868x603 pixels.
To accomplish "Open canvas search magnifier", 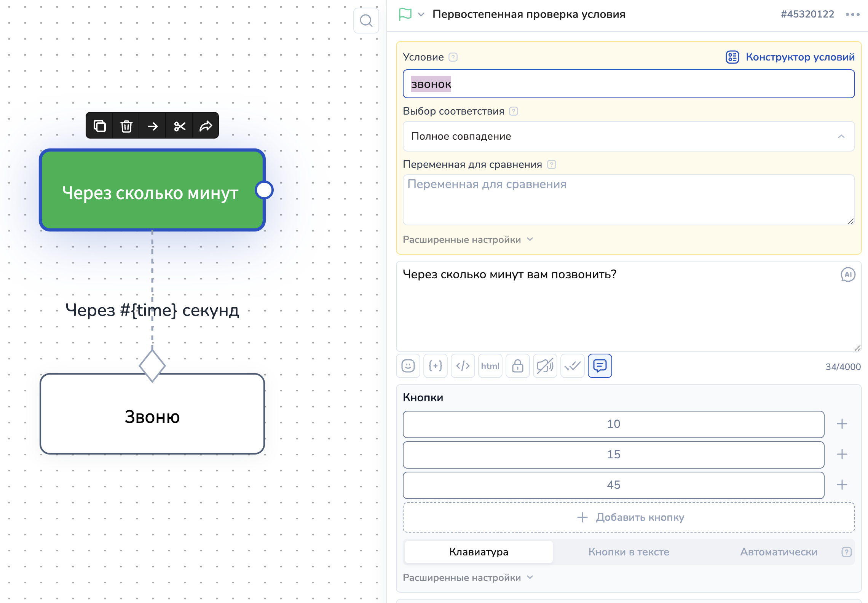I will (x=366, y=21).
